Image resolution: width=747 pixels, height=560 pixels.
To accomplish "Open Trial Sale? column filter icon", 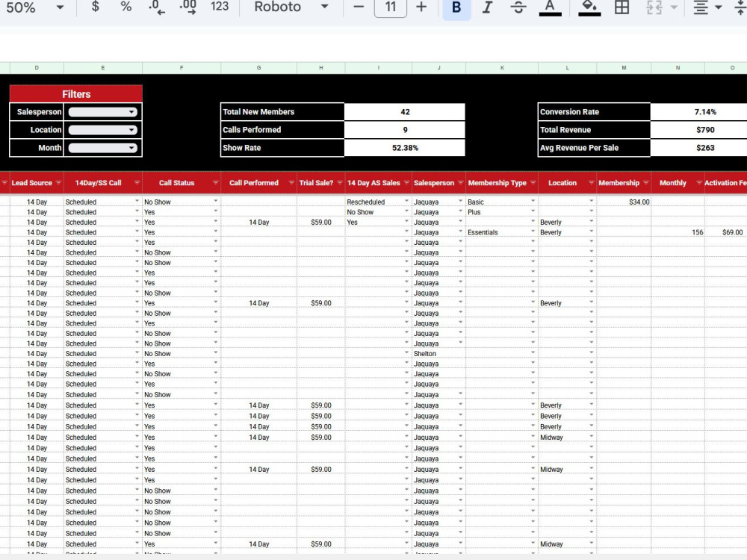I will click(340, 183).
